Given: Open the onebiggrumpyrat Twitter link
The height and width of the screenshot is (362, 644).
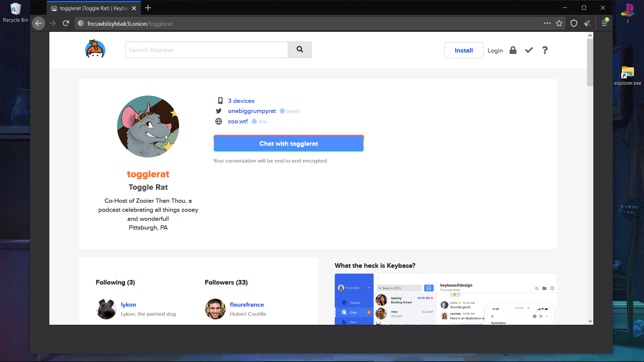Looking at the screenshot, I should click(252, 111).
